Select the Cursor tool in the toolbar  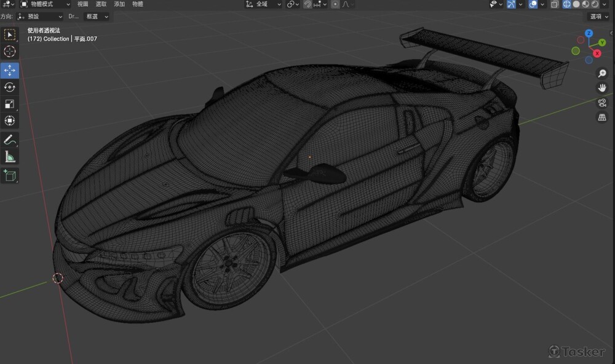10,52
